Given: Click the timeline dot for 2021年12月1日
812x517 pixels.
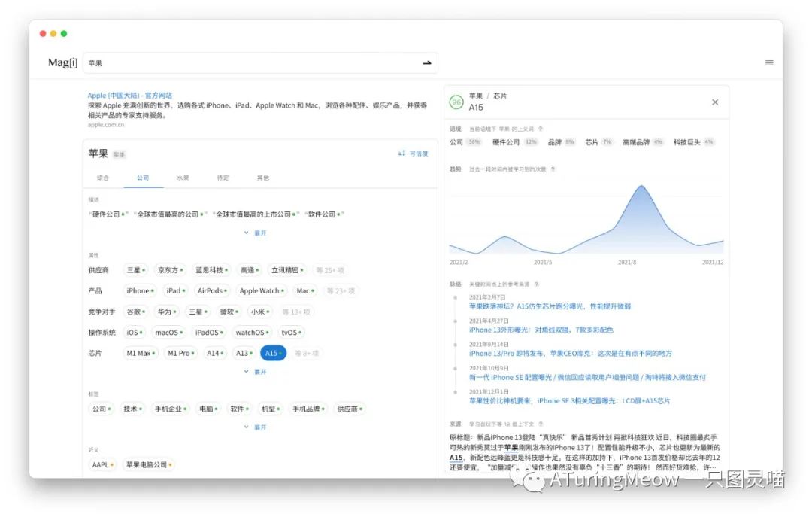Looking at the screenshot, I should pos(455,392).
